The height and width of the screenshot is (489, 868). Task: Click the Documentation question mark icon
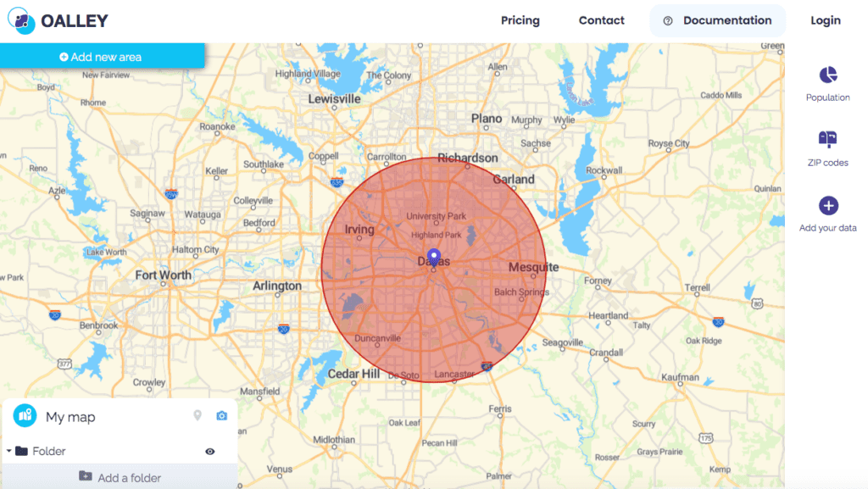(x=670, y=20)
